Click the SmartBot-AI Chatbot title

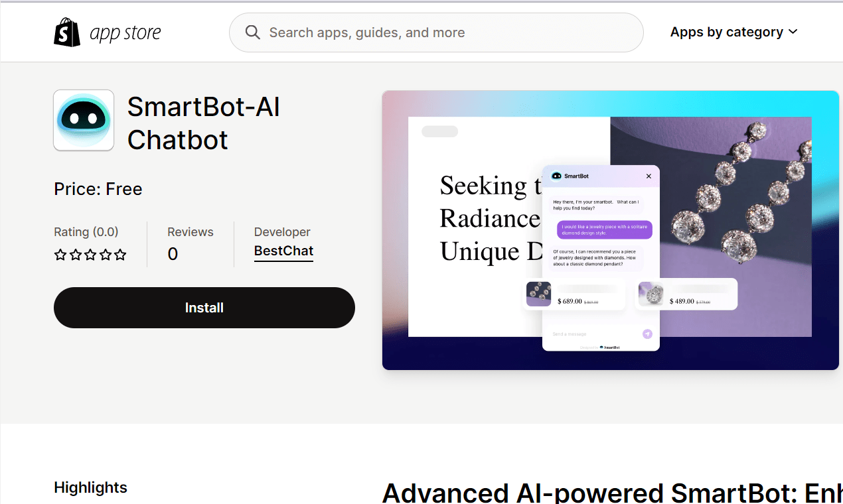(x=204, y=123)
